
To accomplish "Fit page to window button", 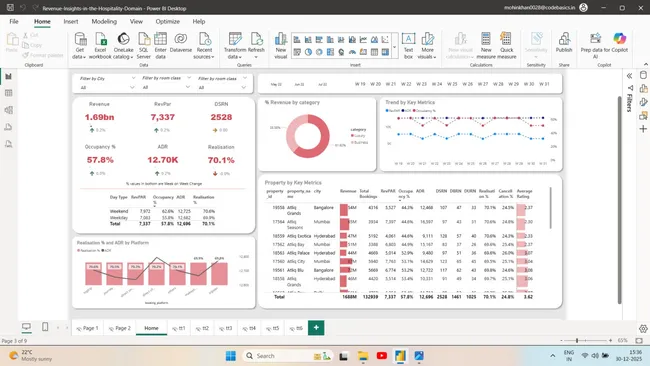I will pos(639,340).
